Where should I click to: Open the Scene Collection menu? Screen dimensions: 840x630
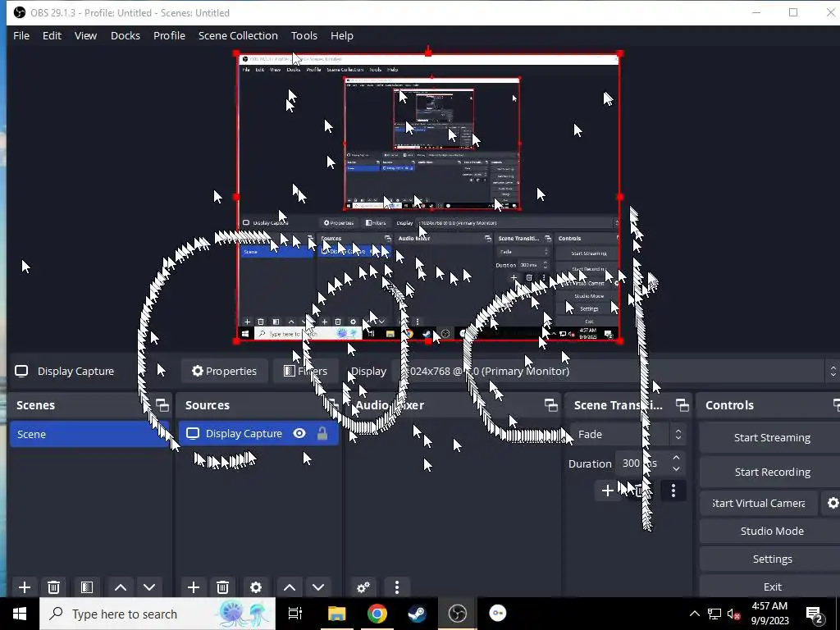pyautogui.click(x=238, y=35)
